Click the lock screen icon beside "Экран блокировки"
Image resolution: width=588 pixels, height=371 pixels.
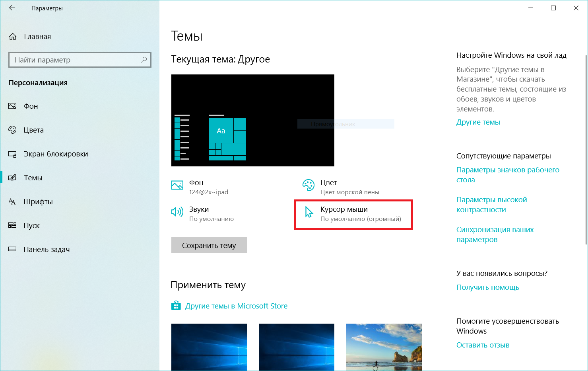pyautogui.click(x=12, y=154)
